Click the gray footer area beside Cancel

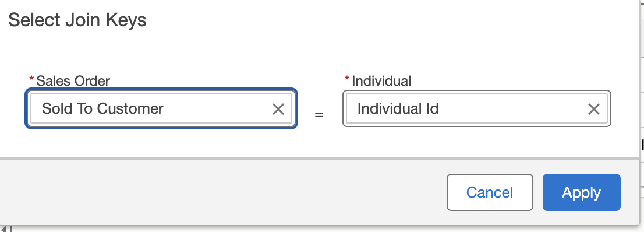pyautogui.click(x=222, y=192)
